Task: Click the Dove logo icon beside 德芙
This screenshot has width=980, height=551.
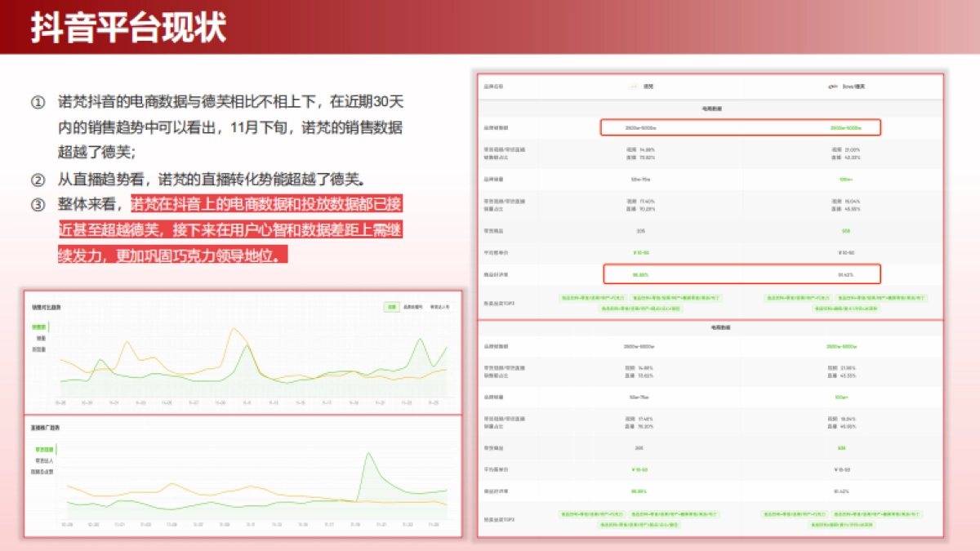Action: coord(831,86)
